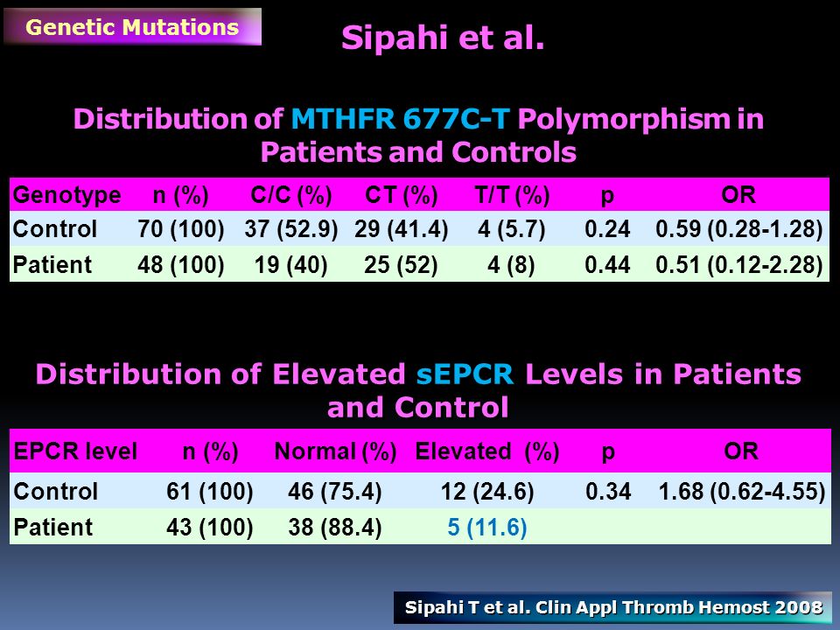Click "Control" in the EPCR level table

(x=55, y=491)
